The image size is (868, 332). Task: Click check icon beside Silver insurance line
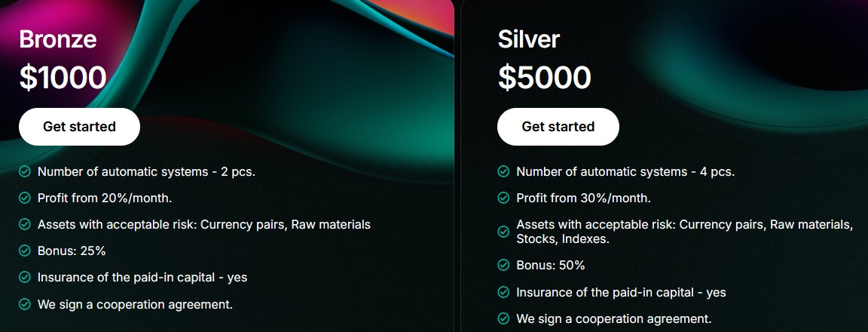coord(503,292)
